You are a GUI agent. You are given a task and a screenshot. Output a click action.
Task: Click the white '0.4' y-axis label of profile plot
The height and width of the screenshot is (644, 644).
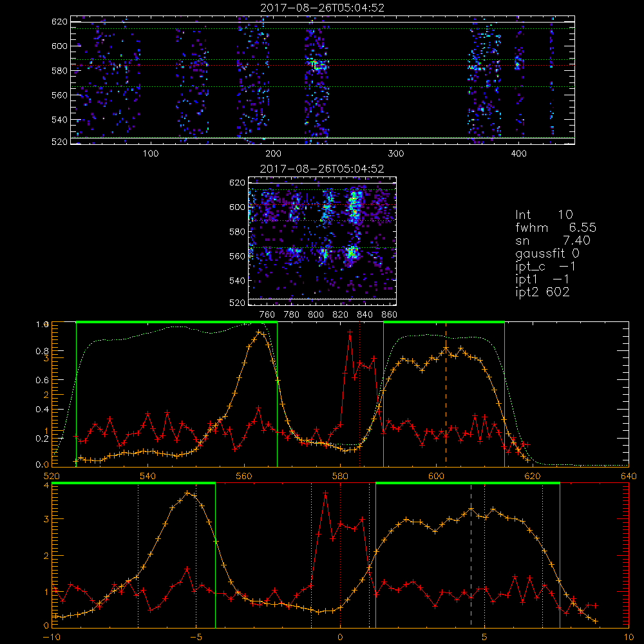tap(41, 410)
